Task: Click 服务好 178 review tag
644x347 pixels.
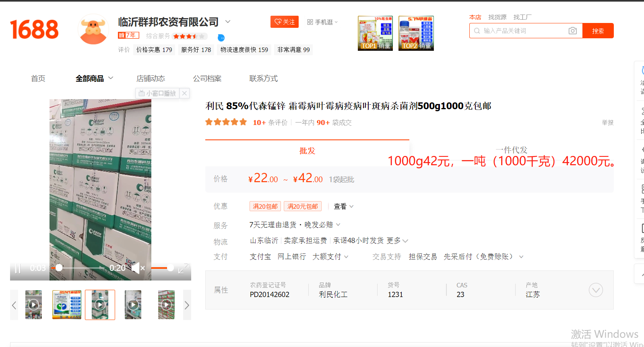Action: tap(196, 50)
